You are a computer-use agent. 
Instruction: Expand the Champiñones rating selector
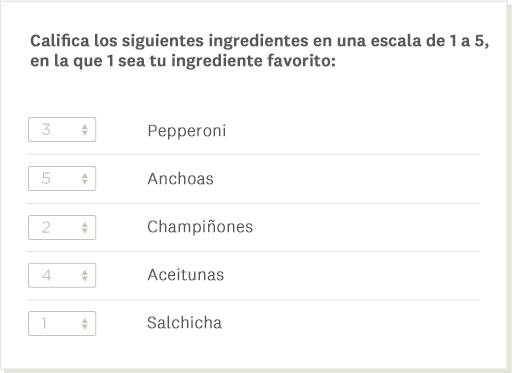click(62, 227)
